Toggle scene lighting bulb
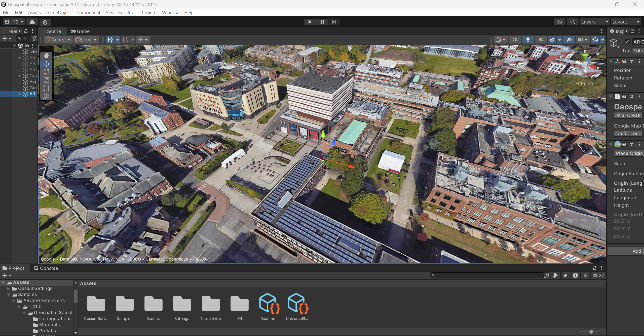 (528, 40)
